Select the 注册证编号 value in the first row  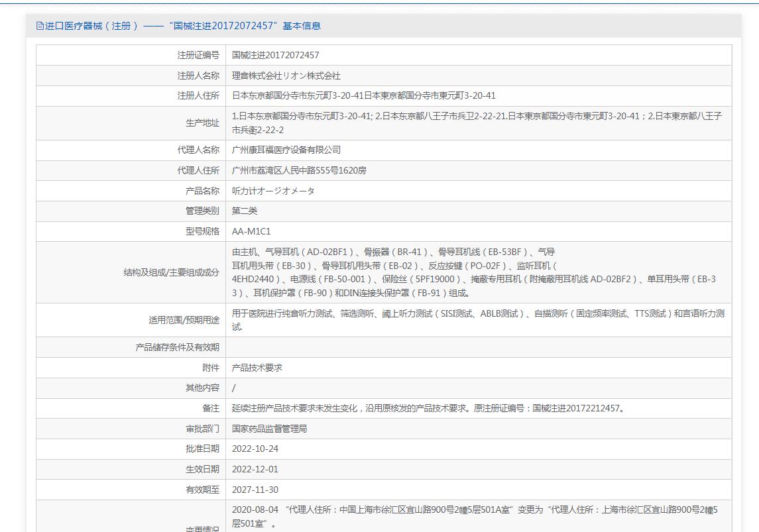click(x=275, y=56)
